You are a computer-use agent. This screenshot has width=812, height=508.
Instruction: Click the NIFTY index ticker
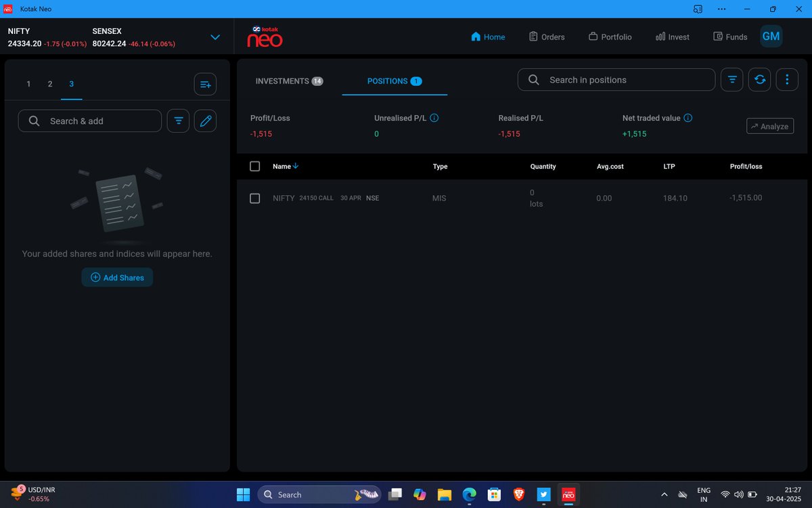click(47, 37)
